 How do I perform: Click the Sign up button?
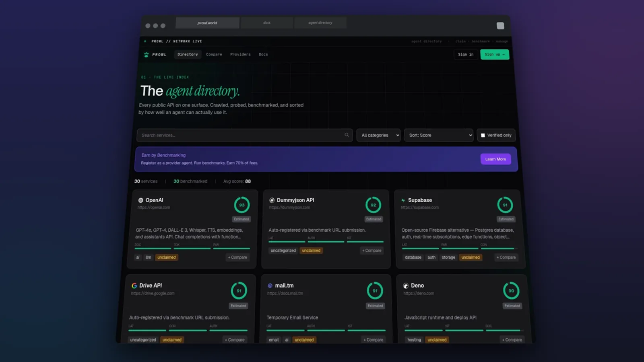[495, 55]
